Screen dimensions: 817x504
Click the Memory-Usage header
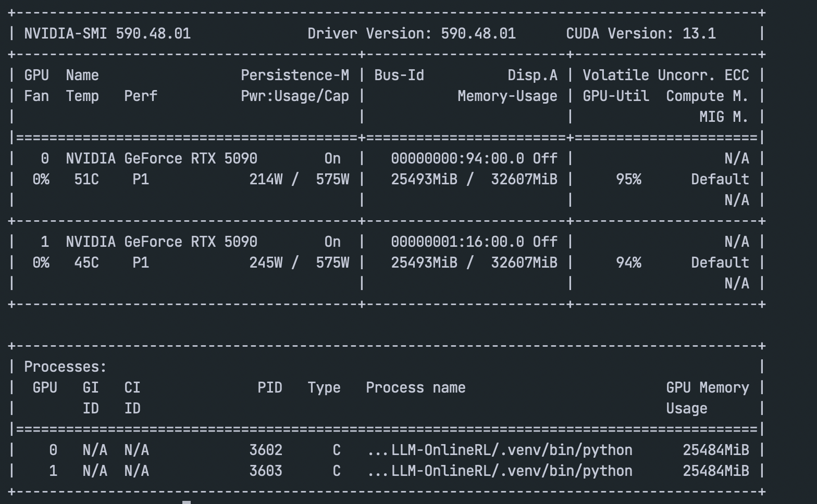click(x=507, y=96)
